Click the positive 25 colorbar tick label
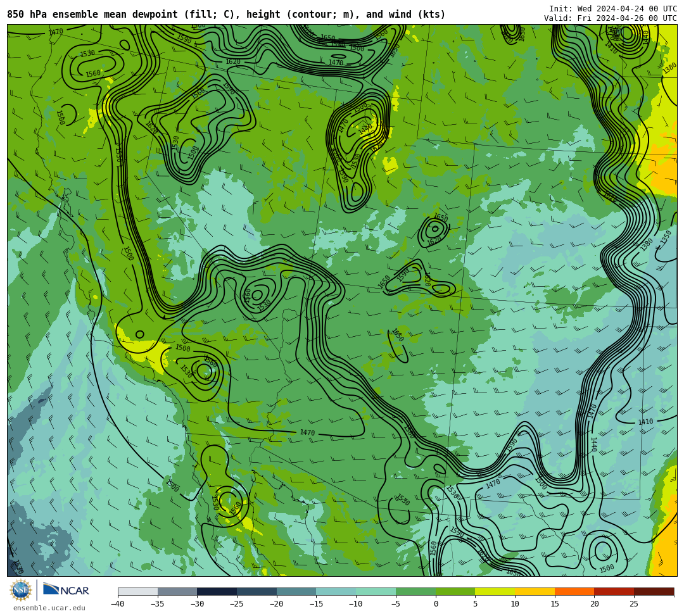 [x=634, y=604]
